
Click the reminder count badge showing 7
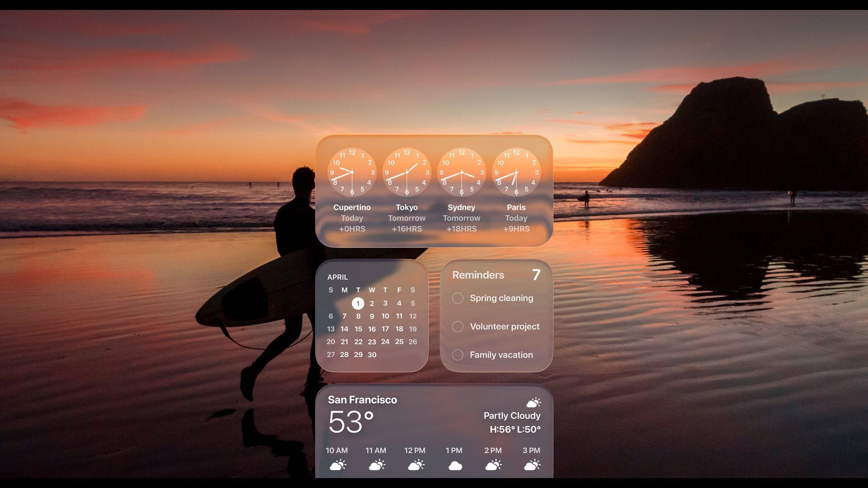536,274
